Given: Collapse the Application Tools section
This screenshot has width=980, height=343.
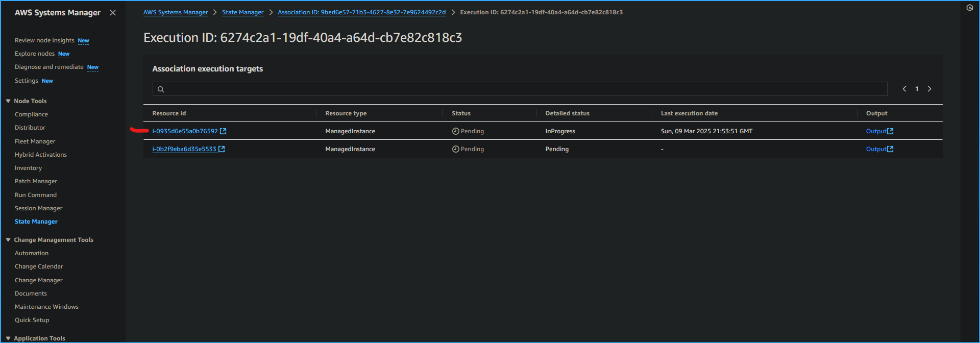Looking at the screenshot, I should 8,338.
